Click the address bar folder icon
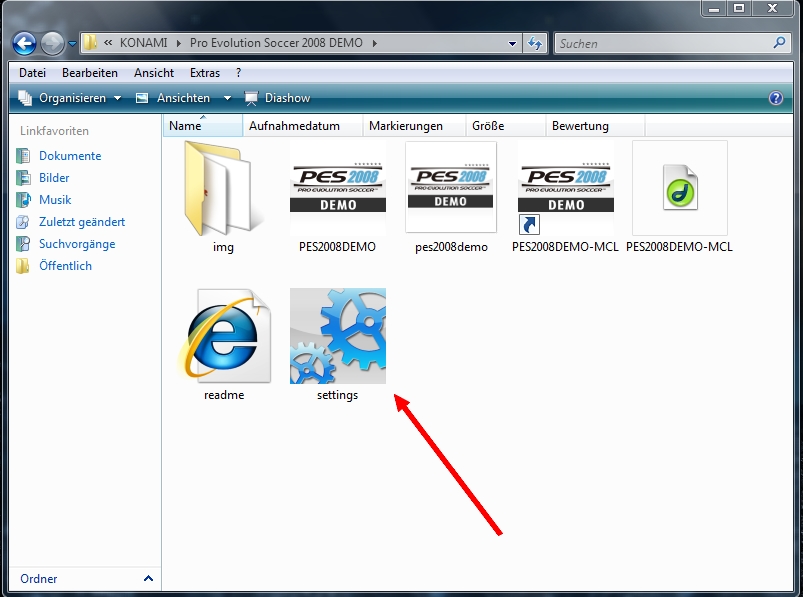Image resolution: width=803 pixels, height=597 pixels. (90, 42)
